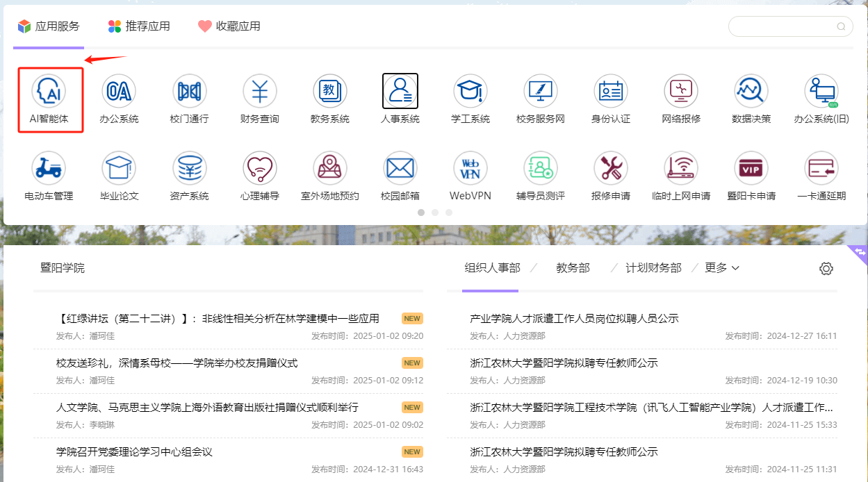The height and width of the screenshot is (482, 868).
Task: Click the 暨阳卡申请 VIP icon
Action: (x=751, y=168)
